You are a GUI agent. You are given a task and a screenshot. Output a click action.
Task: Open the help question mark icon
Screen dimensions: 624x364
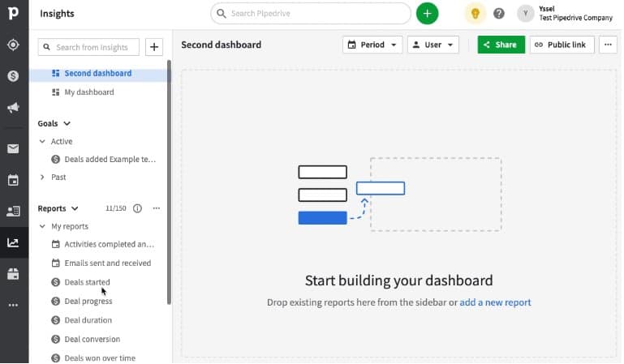point(499,14)
